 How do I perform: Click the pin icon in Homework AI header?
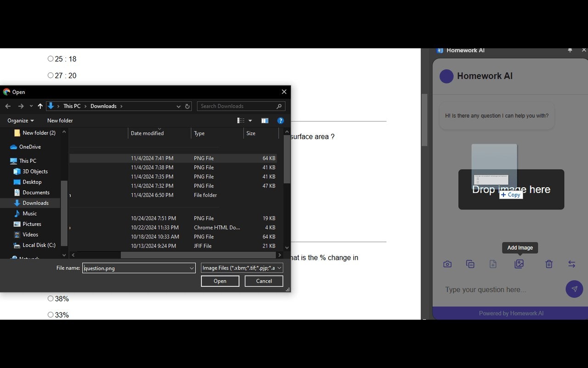coord(570,50)
